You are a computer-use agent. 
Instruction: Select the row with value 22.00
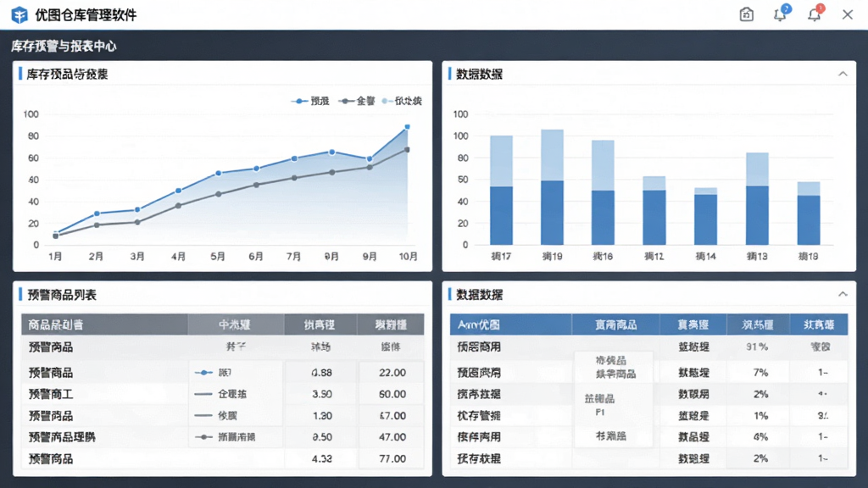click(x=223, y=373)
